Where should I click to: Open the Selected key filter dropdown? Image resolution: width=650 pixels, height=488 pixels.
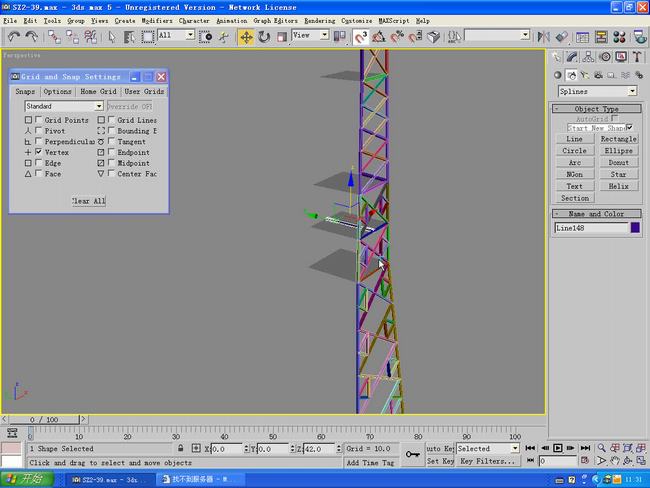click(488, 448)
